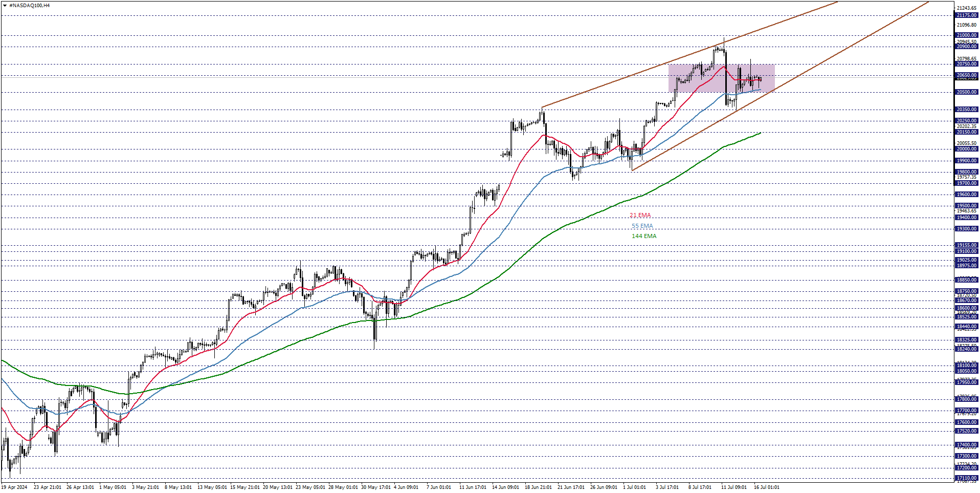
Task: Click the 17700.00 price level label
Action: point(967,411)
